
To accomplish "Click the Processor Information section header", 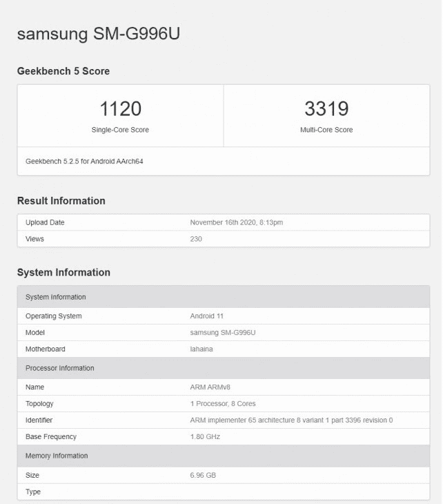I will pyautogui.click(x=59, y=368).
